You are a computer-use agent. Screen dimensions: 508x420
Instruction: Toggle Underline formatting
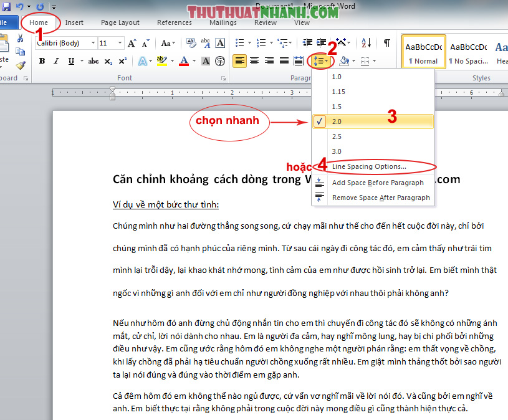pyautogui.click(x=71, y=61)
